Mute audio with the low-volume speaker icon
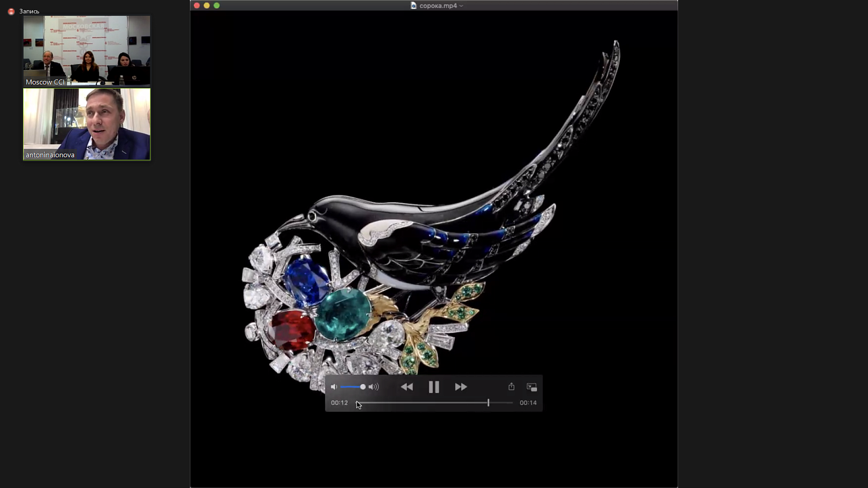 tap(334, 387)
